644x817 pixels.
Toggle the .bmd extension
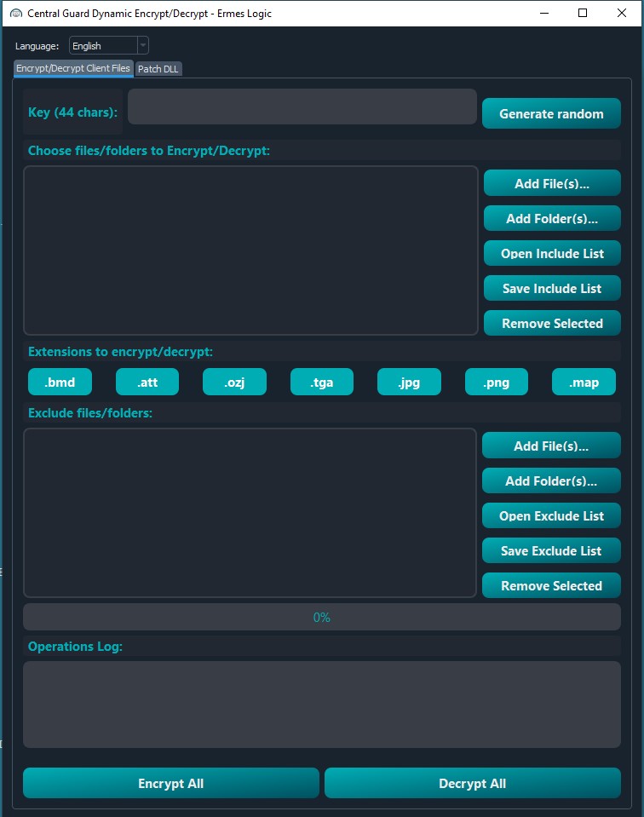tap(60, 383)
